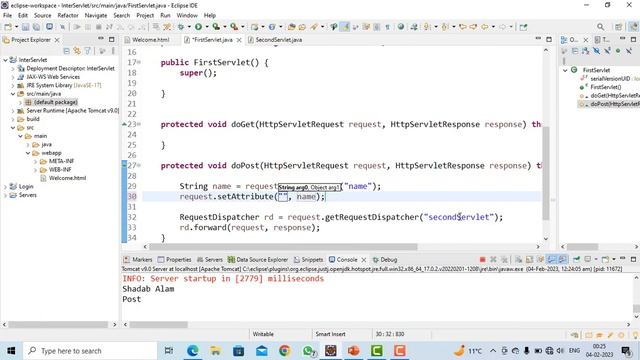This screenshot has height=360, width=640.
Task: Switch to the Servers tab in bottom panel
Action: tap(210, 260)
